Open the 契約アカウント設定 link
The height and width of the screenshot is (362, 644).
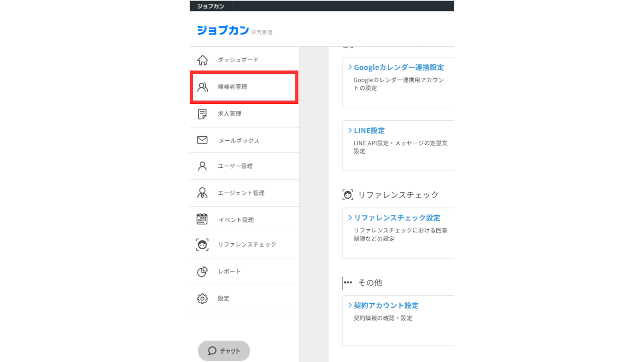click(386, 306)
